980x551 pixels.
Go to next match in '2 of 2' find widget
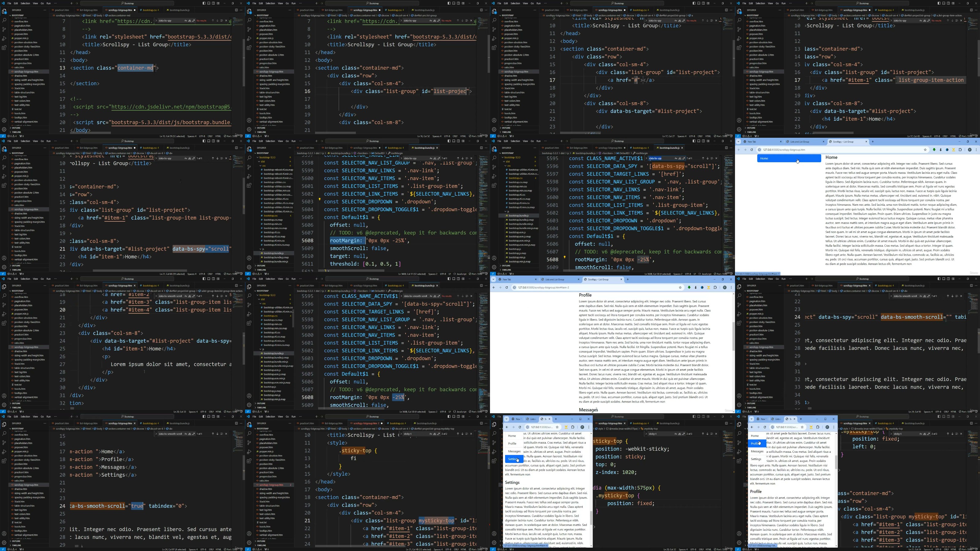463,434
